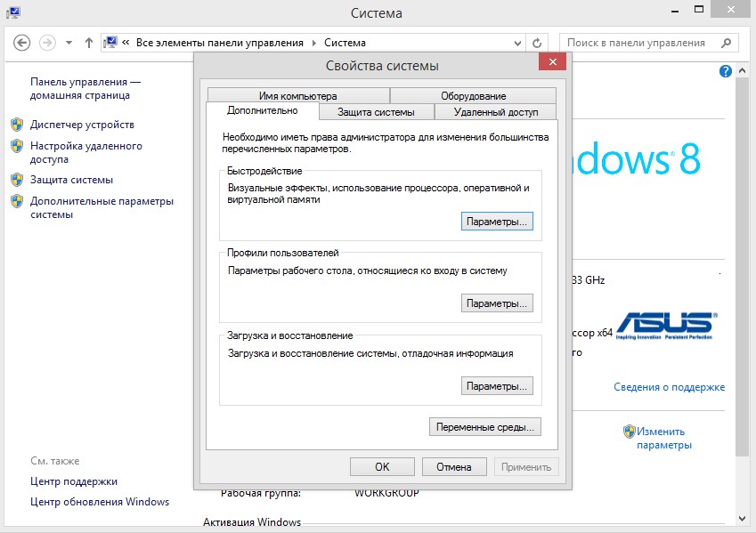Open 'Параметры...' in Профили пользователей section
Image resolution: width=756 pixels, height=533 pixels.
pos(497,303)
